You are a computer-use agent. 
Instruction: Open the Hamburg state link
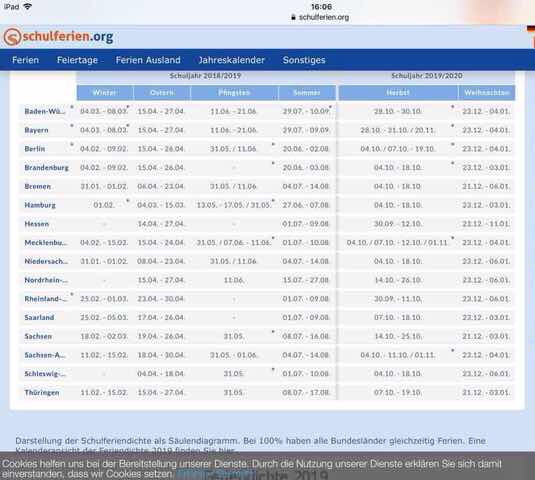click(x=40, y=205)
